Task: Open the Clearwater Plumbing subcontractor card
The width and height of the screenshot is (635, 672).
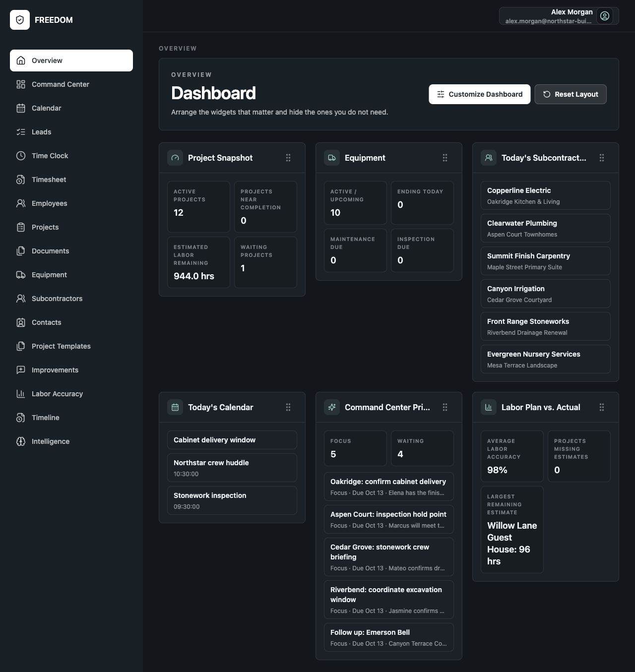Action: (546, 228)
